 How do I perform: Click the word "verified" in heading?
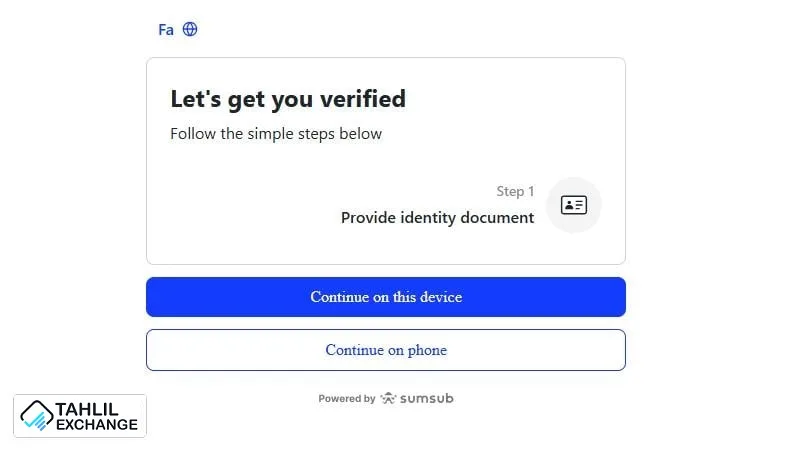pos(359,99)
